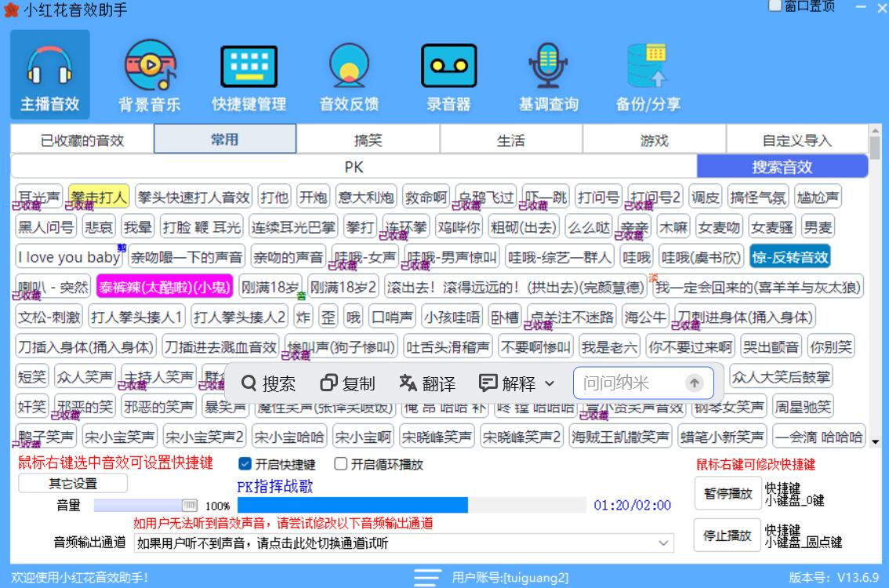Open the 音频输出通道 channel dropdown
This screenshot has height=588, width=889.
pos(665,543)
